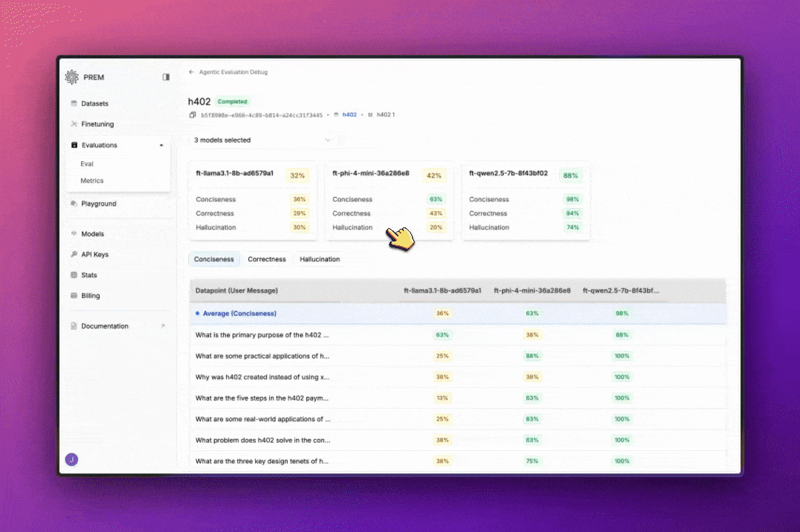Click the ft-qwen2.5-7b-8f43bf... table column header
Screen dimensions: 800x532
[x=621, y=291]
